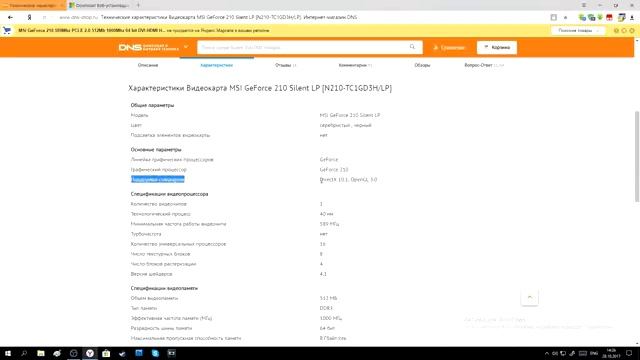Viewport: 640px width, 360px height.
Task: Click the Yandex Browser taskbar icon
Action: tap(90, 353)
